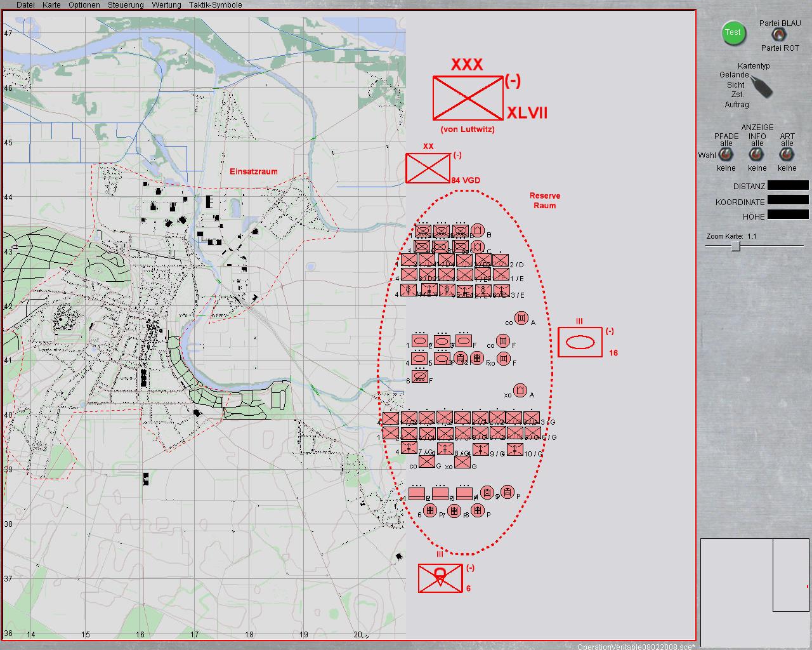
Task: Toggle the INFO display switch
Action: coord(757,155)
